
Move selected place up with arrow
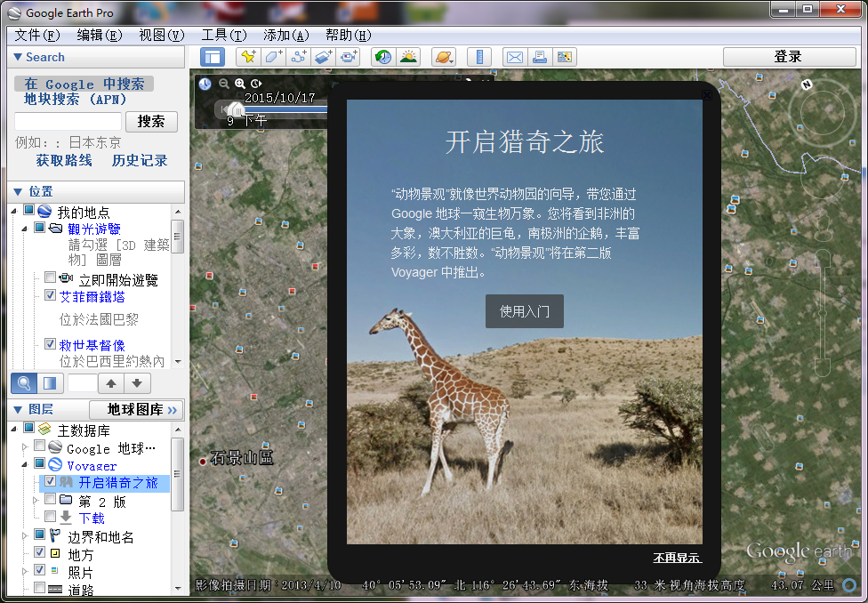tap(111, 383)
